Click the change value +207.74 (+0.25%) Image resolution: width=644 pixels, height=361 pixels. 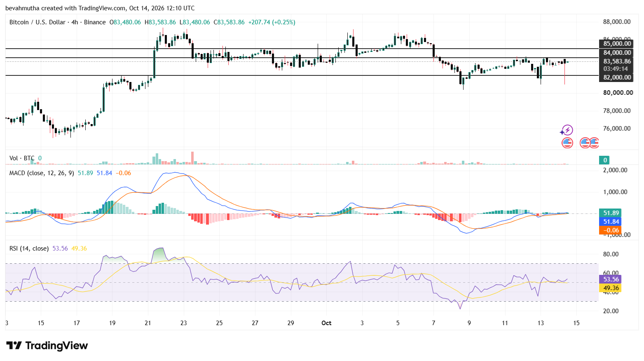point(272,22)
